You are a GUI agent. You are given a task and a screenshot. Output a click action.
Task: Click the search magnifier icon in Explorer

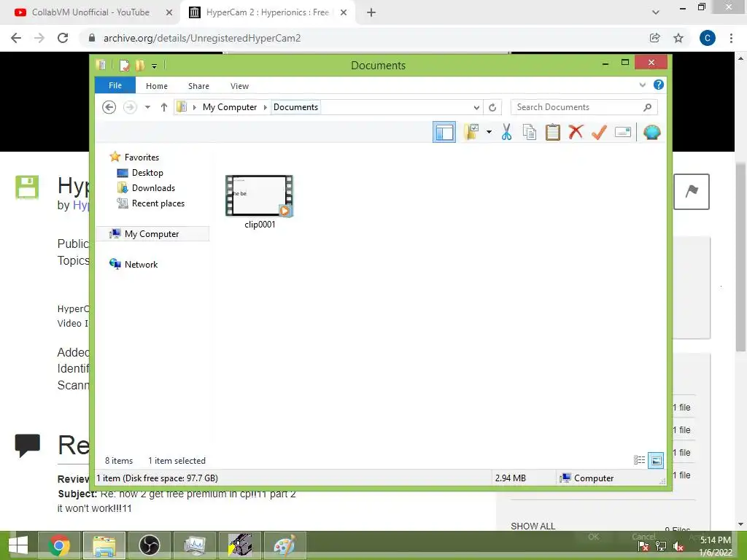647,107
